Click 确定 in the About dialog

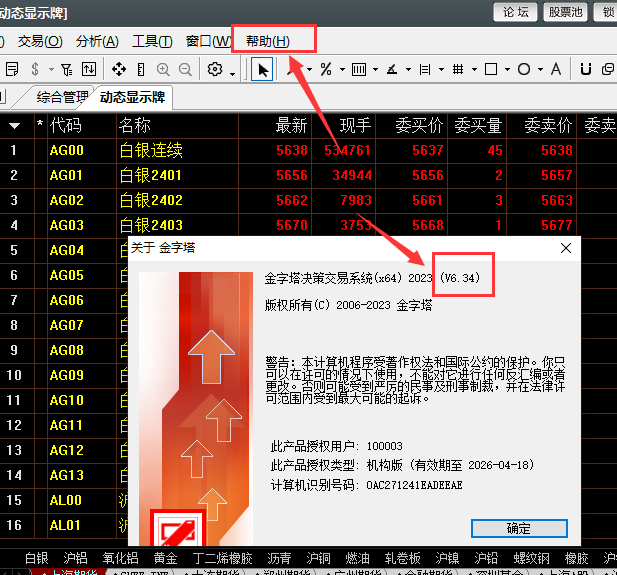519,528
